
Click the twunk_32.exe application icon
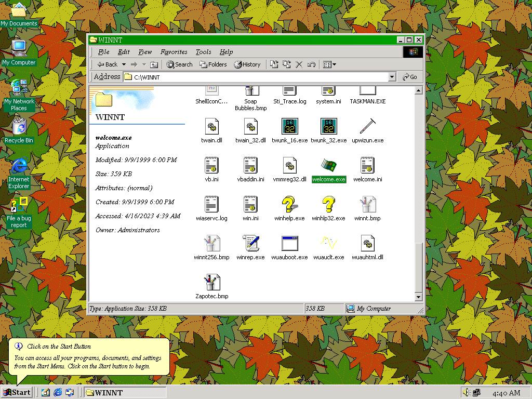(329, 127)
